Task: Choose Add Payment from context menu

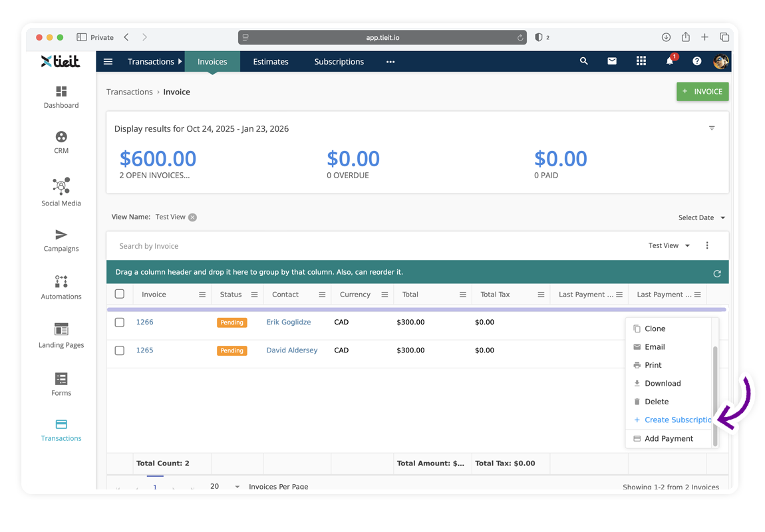Action: [668, 439]
